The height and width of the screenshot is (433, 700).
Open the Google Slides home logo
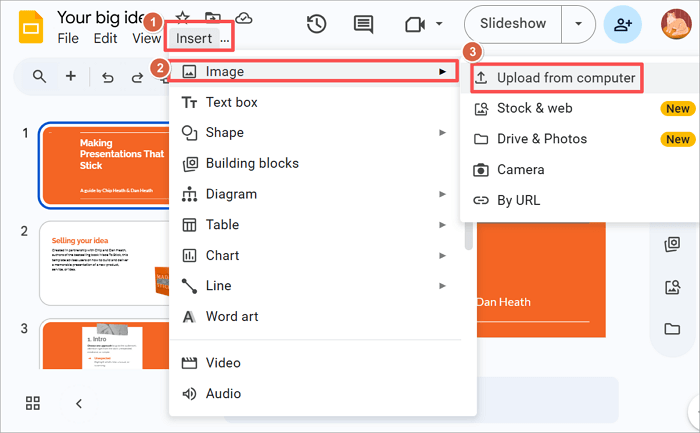pos(31,27)
